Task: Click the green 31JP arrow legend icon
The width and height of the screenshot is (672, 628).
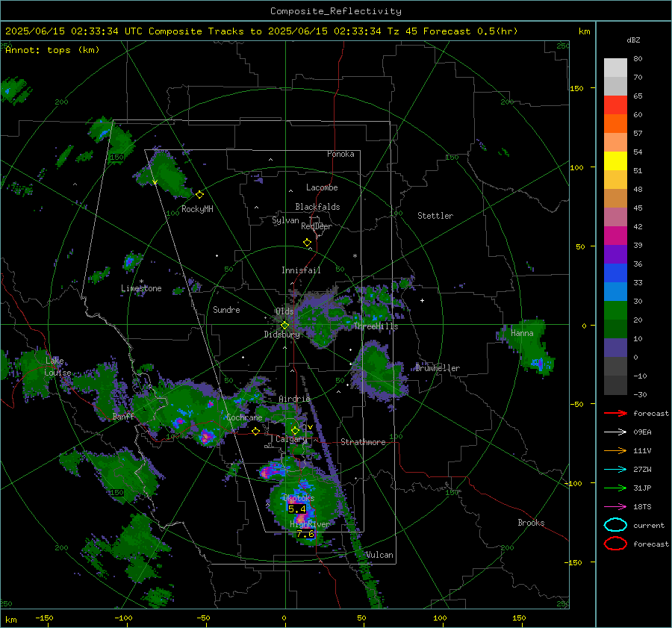Action: click(x=615, y=488)
